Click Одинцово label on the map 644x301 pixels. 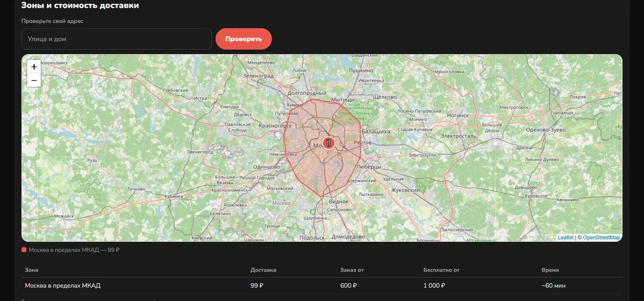click(266, 167)
